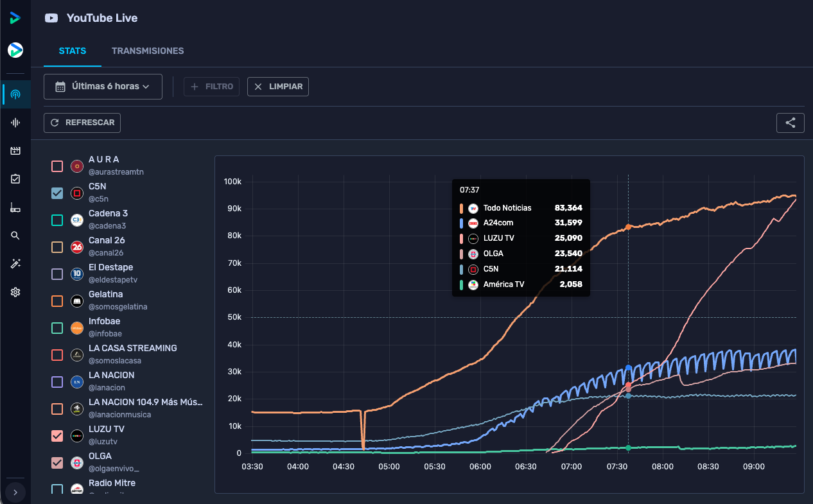813x504 pixels.
Task: Open the magic wand sidebar icon
Action: tap(15, 264)
